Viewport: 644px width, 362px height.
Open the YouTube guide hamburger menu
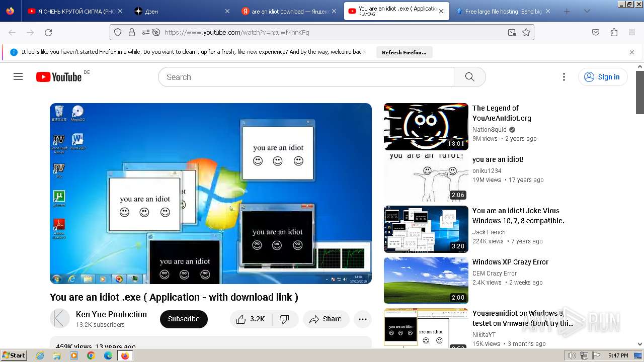tap(18, 77)
